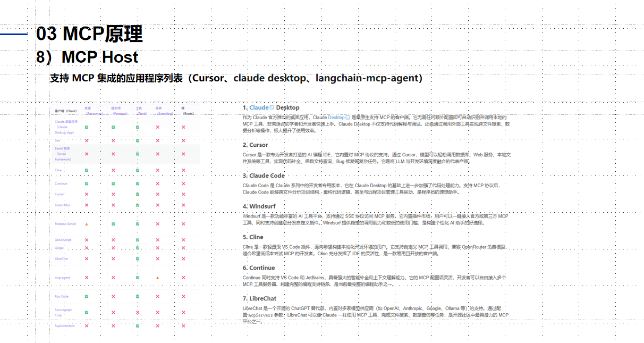The height and width of the screenshot is (343, 644).
Task: Click Continue Resources check mark
Action: point(87,183)
